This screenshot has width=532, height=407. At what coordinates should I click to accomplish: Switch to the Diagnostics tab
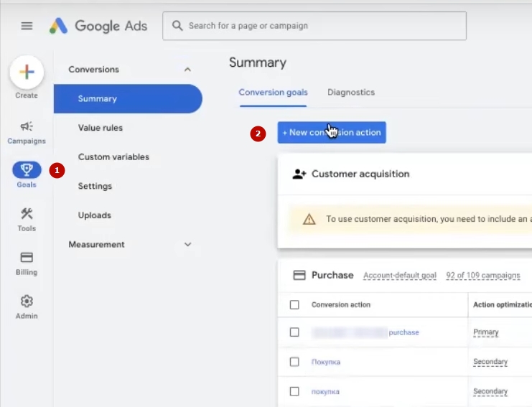(x=351, y=93)
